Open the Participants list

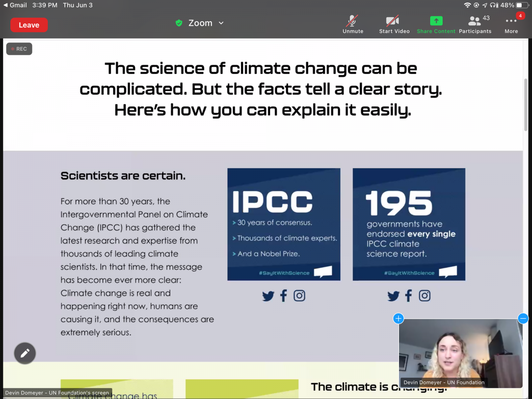(x=475, y=25)
